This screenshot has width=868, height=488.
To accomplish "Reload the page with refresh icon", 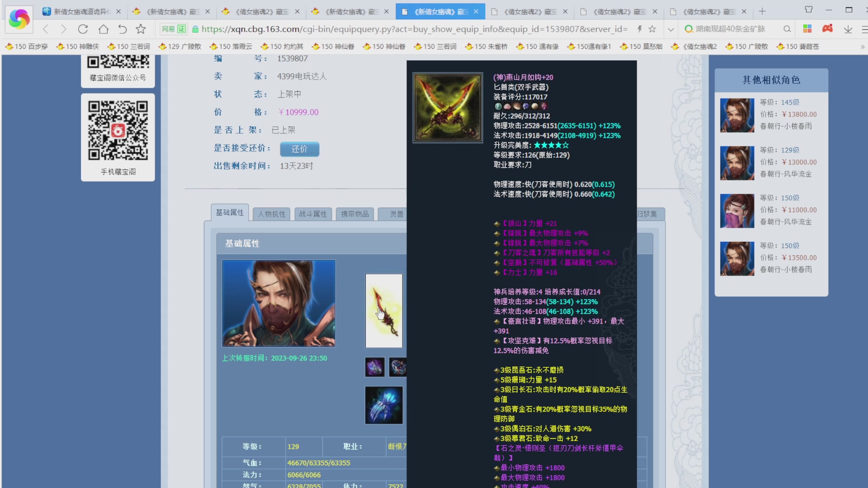I will (x=83, y=29).
